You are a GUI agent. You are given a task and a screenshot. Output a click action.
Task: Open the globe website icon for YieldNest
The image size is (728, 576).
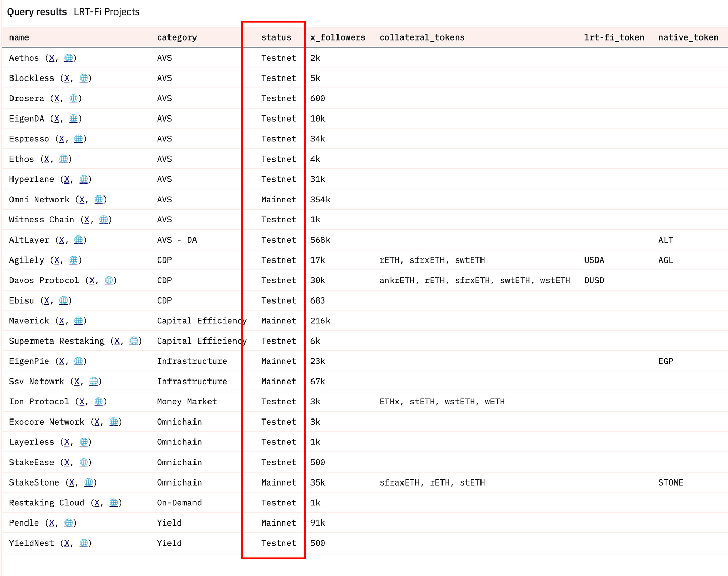84,543
